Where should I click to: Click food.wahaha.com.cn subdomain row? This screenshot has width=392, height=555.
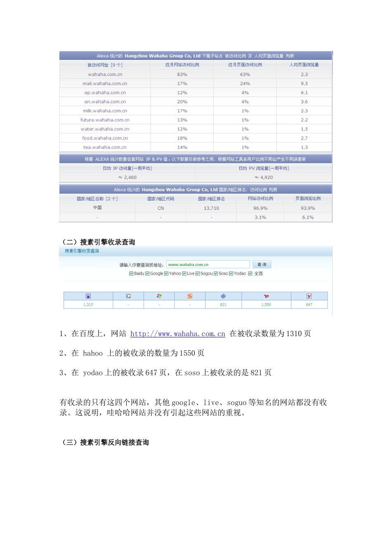tap(105, 138)
